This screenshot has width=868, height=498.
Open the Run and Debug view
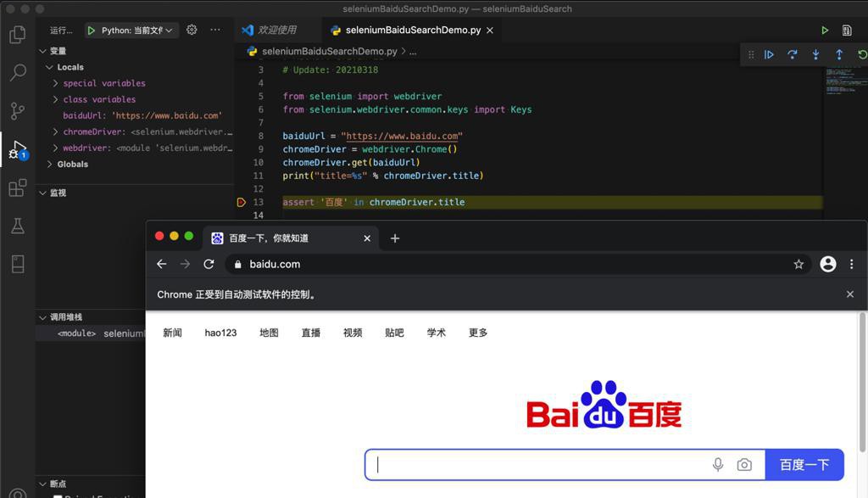[x=18, y=149]
